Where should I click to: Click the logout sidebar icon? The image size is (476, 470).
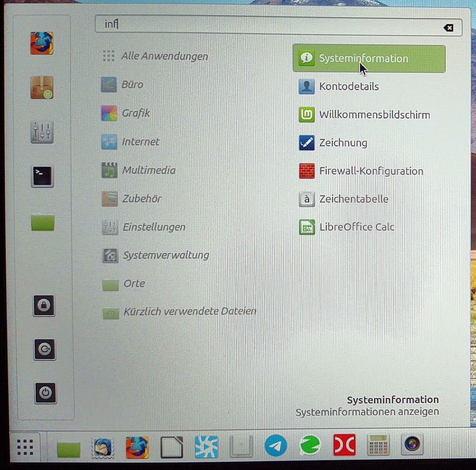(x=44, y=350)
